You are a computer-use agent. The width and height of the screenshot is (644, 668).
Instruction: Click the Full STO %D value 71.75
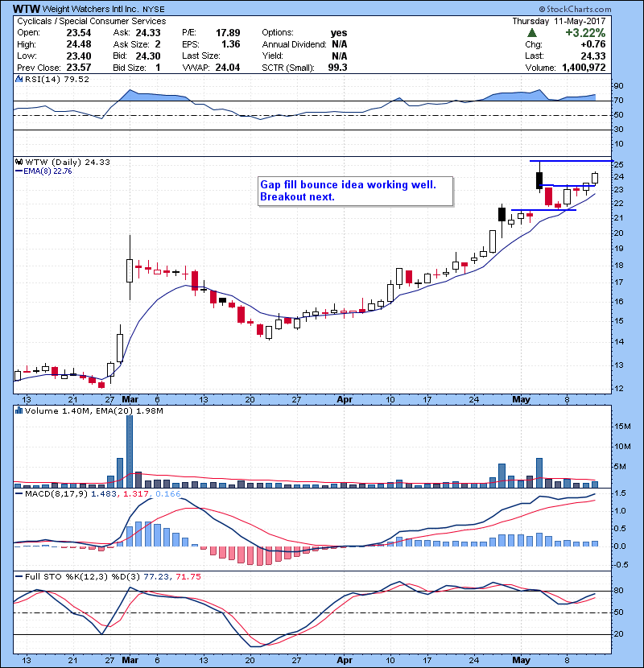tap(188, 577)
